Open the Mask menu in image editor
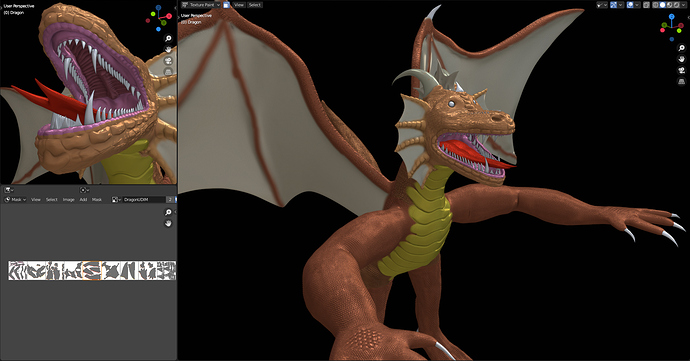This screenshot has height=361, width=690. (97, 199)
